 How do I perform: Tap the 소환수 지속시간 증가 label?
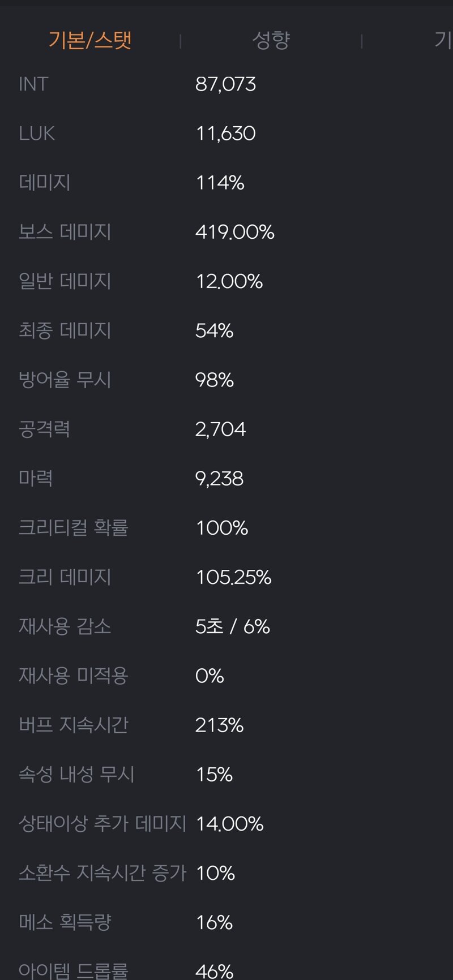(102, 873)
